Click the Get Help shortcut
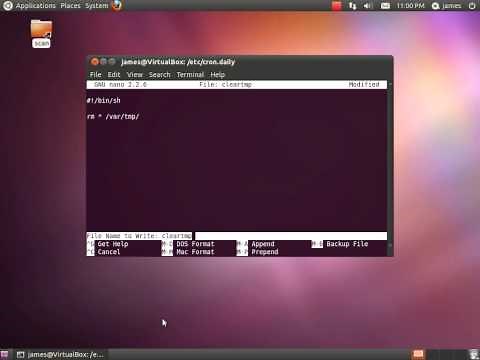 [108, 244]
